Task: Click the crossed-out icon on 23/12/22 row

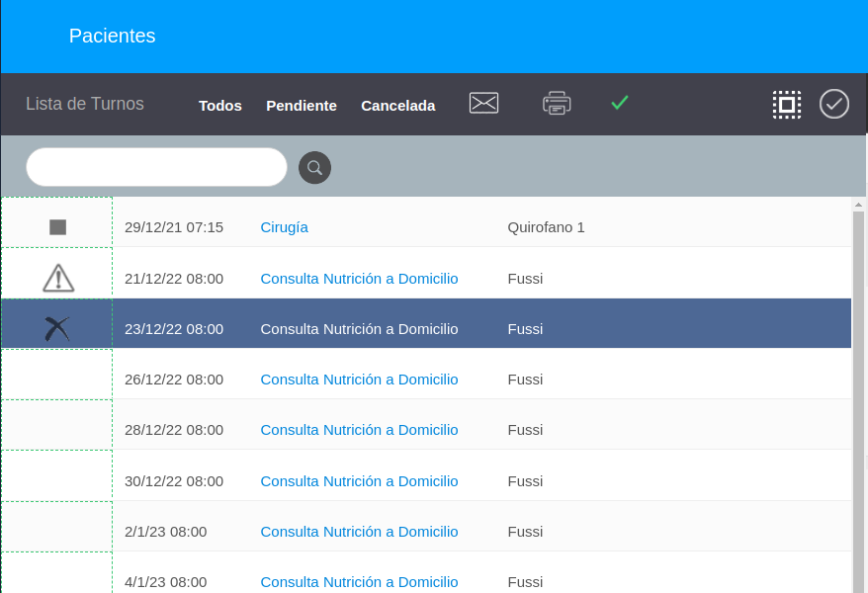Action: point(57,328)
